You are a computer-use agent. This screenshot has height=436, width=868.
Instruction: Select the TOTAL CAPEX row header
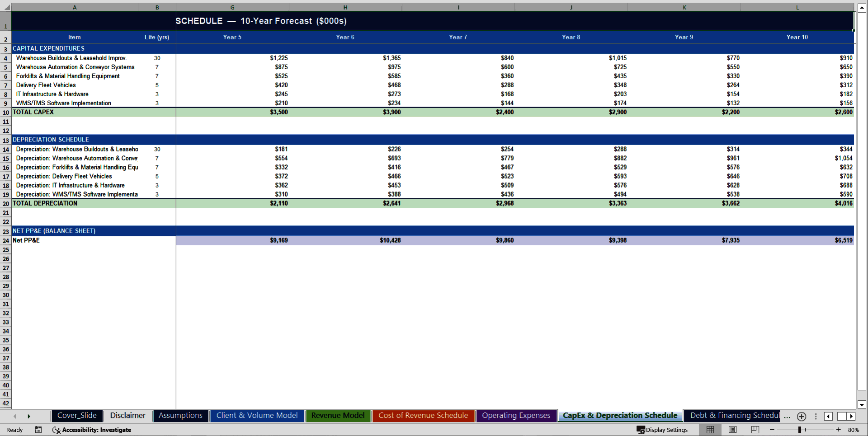pos(5,112)
